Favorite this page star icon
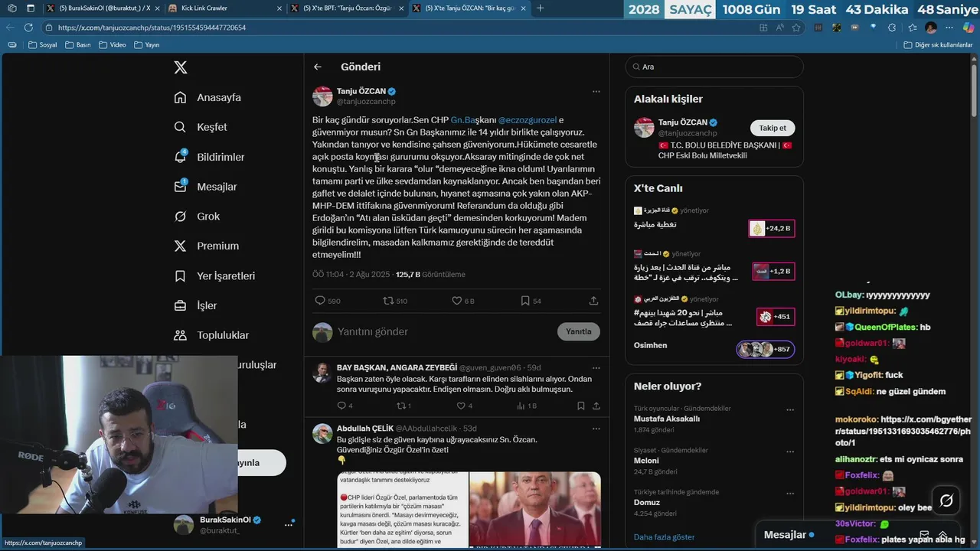Image resolution: width=980 pixels, height=551 pixels. pyautogui.click(x=795, y=28)
